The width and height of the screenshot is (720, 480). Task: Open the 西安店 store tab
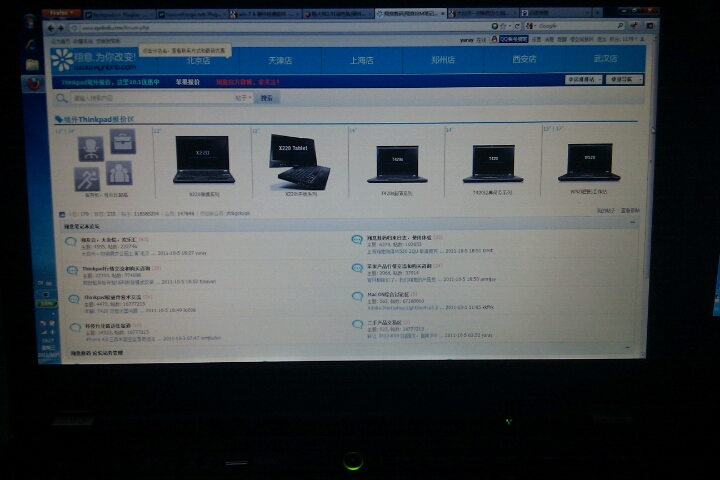[524, 59]
